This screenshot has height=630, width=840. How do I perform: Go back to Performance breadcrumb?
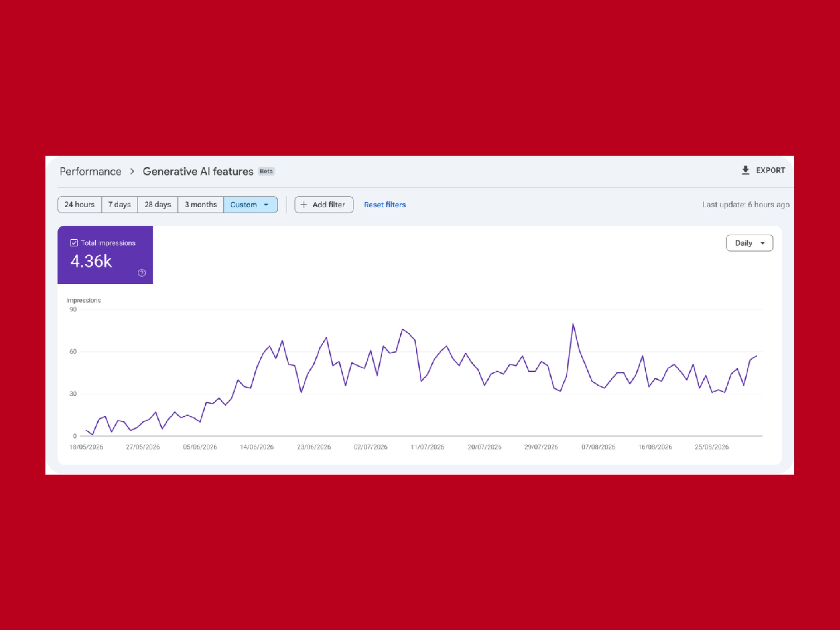90,171
